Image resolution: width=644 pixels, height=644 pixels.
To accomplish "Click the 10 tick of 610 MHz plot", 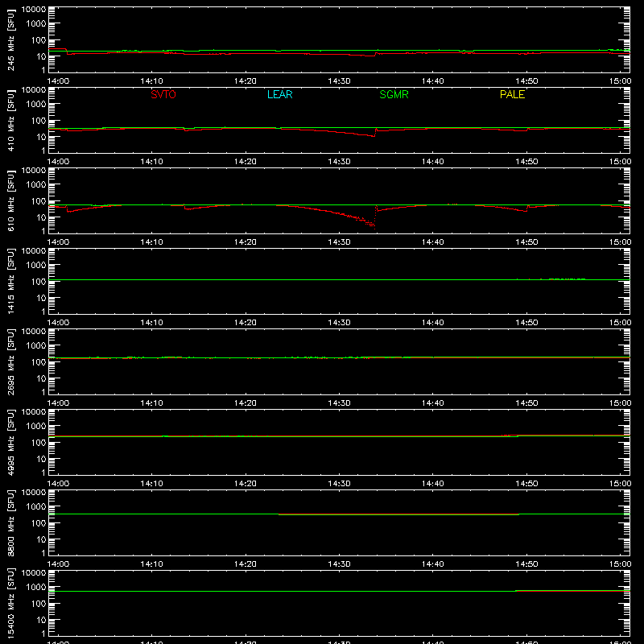I will click(x=42, y=217).
